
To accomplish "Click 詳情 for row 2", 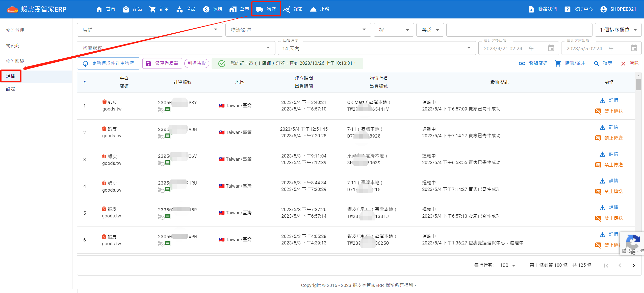I will click(609, 127).
